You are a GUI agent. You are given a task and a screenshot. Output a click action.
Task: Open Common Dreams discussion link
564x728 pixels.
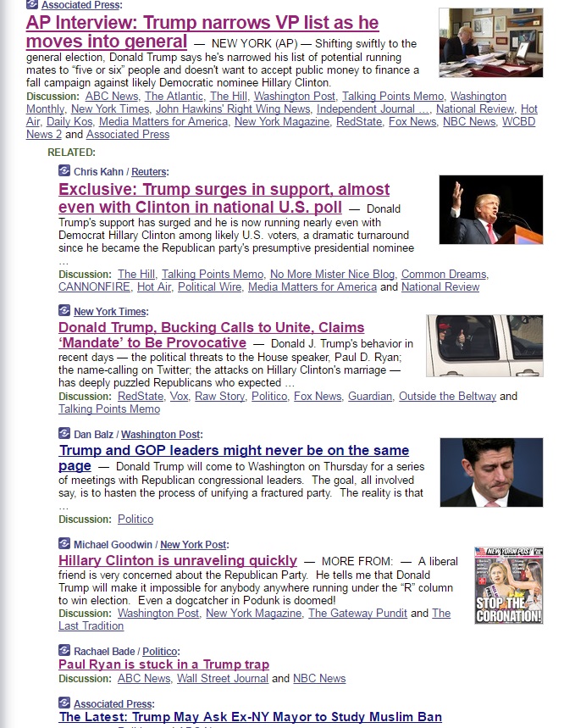click(x=444, y=274)
